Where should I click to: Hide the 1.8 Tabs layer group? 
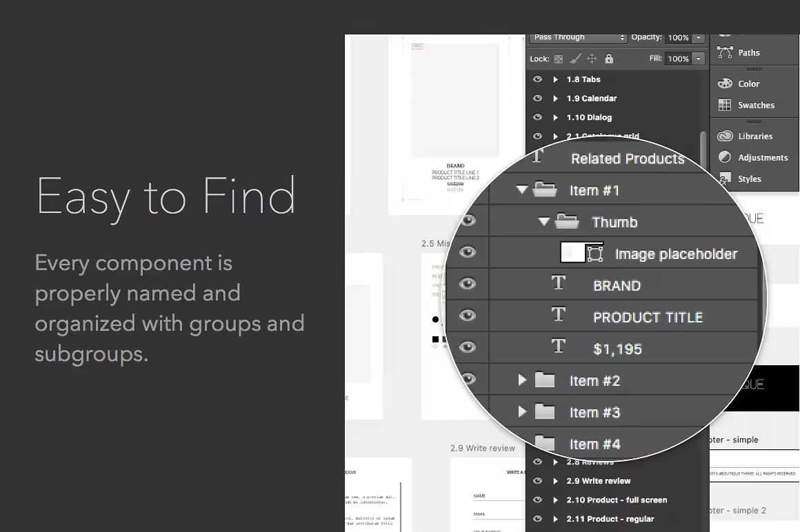(537, 79)
